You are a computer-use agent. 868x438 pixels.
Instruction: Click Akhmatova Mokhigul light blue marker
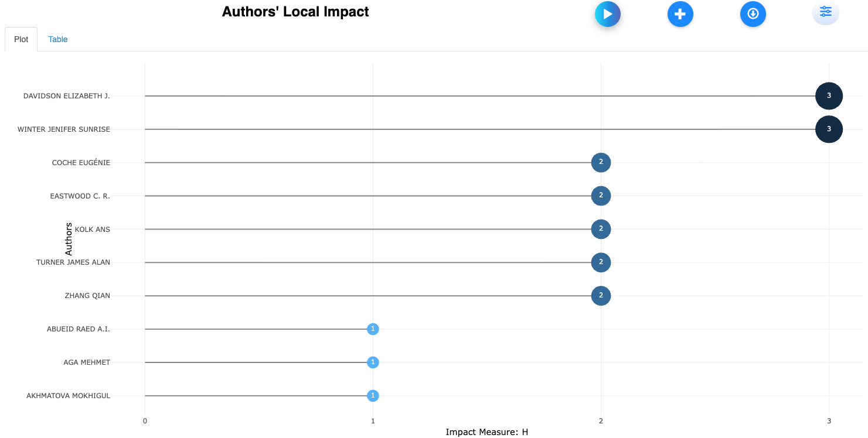pyautogui.click(x=373, y=396)
